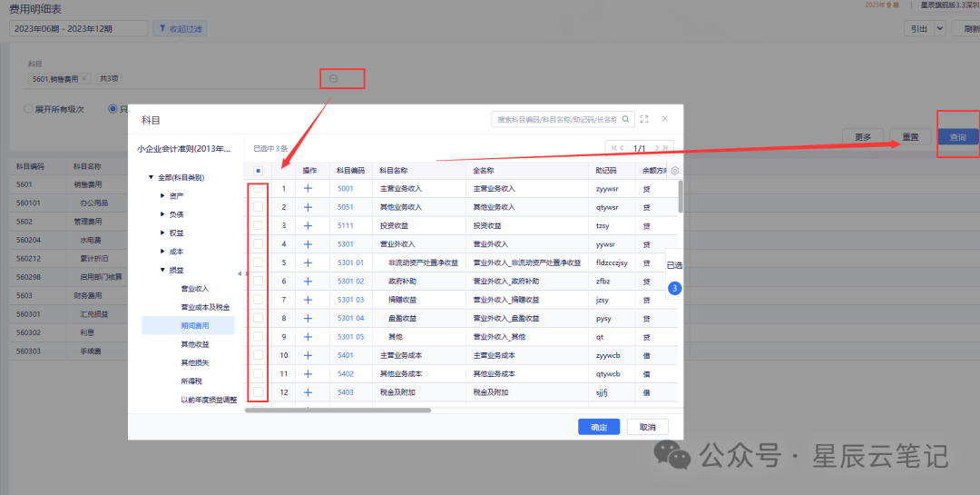Click the plus icon for row 5051
This screenshot has height=495, width=980.
(x=308, y=207)
